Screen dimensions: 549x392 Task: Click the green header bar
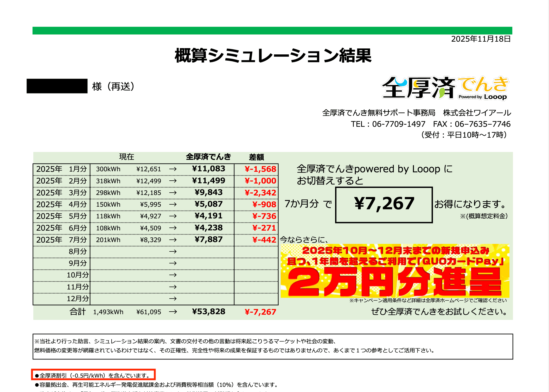(272, 30)
